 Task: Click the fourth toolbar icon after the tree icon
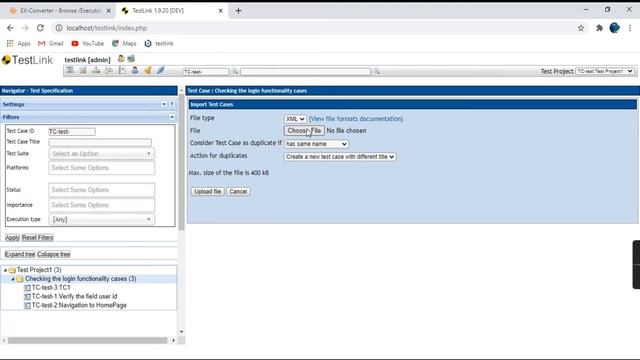pyautogui.click(x=109, y=71)
